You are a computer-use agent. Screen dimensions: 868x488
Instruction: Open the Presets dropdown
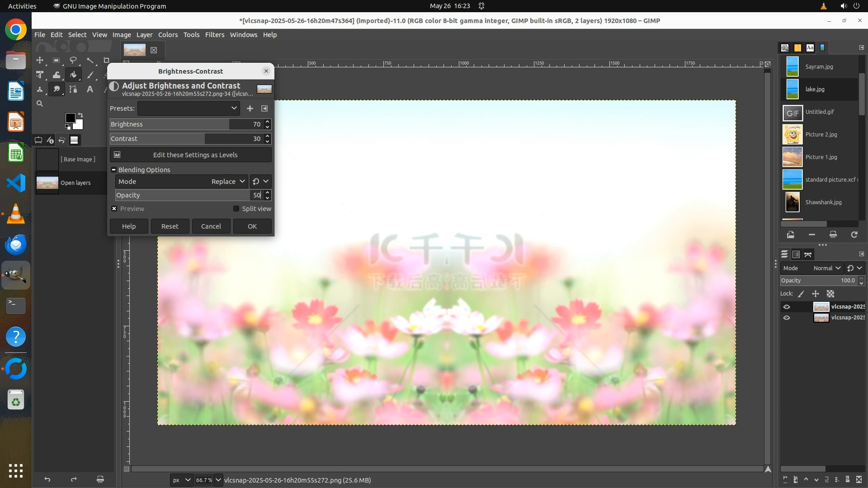[x=189, y=108]
